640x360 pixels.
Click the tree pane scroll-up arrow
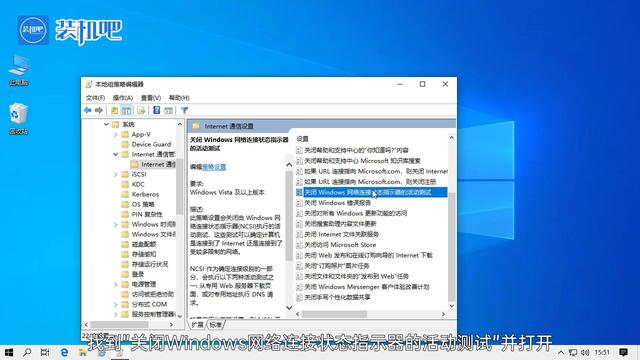180,124
